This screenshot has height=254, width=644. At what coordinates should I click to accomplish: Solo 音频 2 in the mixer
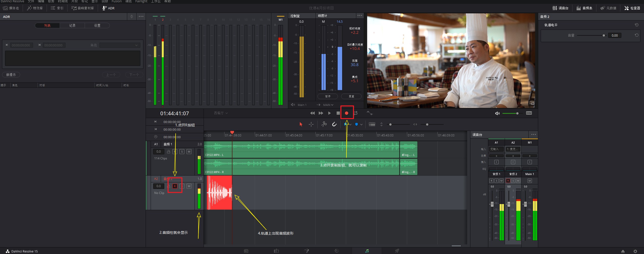513,181
